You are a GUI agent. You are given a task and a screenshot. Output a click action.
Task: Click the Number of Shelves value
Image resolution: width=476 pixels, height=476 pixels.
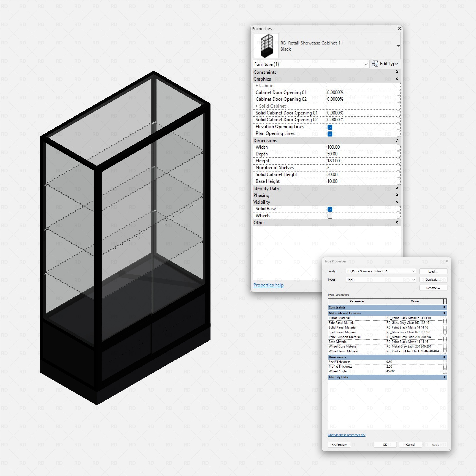tap(361, 167)
